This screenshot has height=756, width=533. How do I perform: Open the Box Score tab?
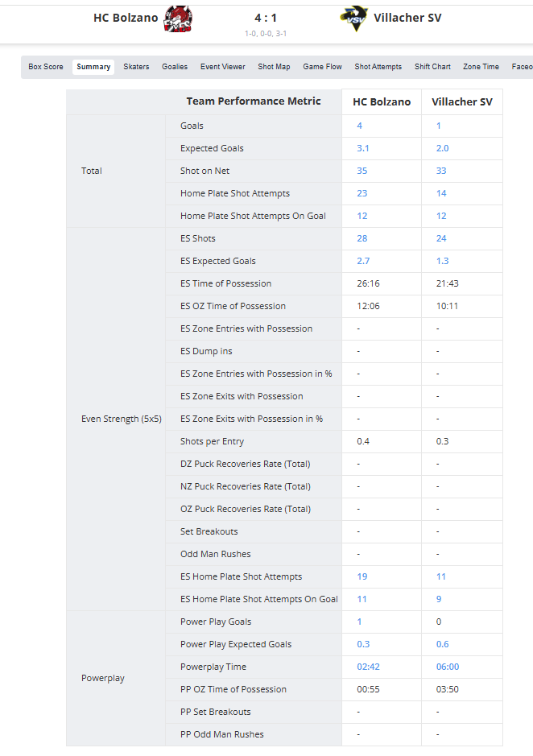tap(46, 67)
